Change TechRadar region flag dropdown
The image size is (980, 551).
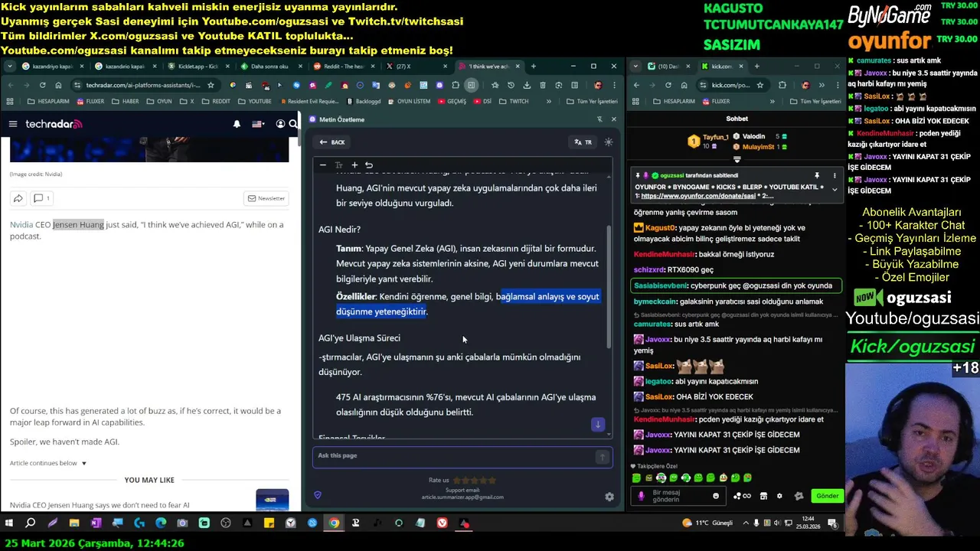point(258,124)
